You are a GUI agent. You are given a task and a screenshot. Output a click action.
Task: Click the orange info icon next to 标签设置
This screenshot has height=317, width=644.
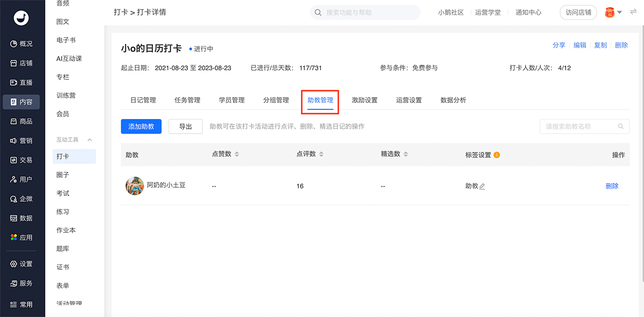tap(496, 155)
